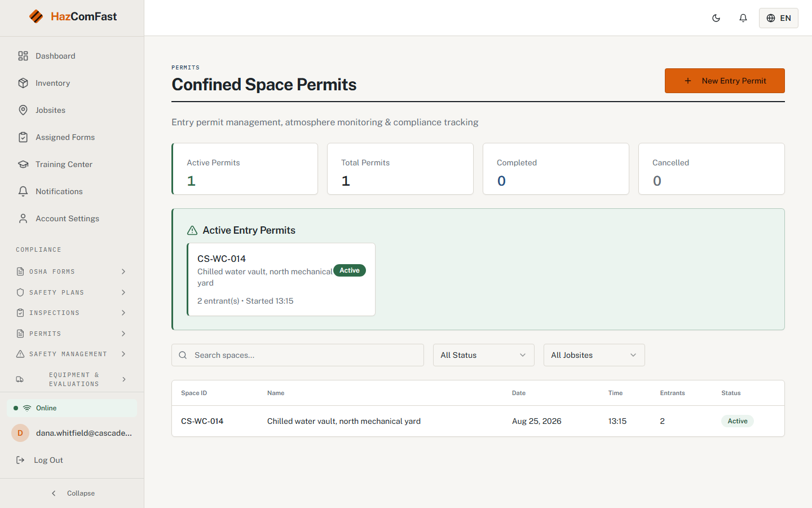The height and width of the screenshot is (508, 812).
Task: Click the Aug 25, 2026 date cell
Action: coord(537,421)
